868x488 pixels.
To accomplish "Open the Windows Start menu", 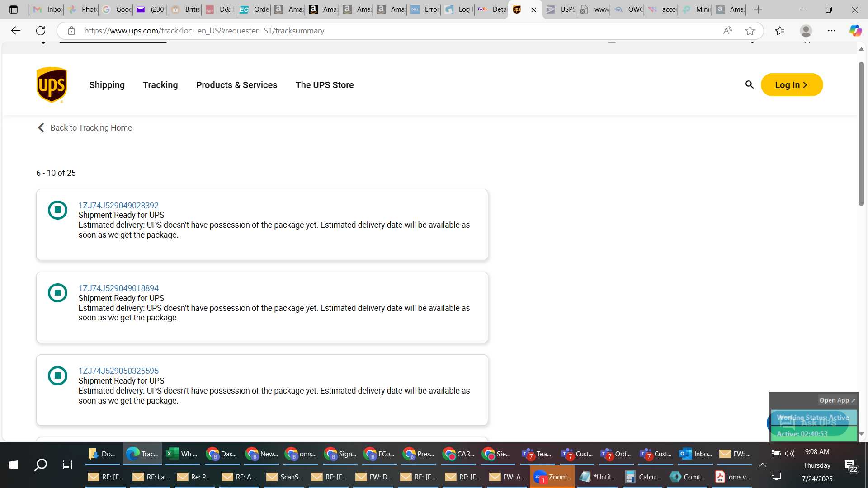I will tap(14, 465).
